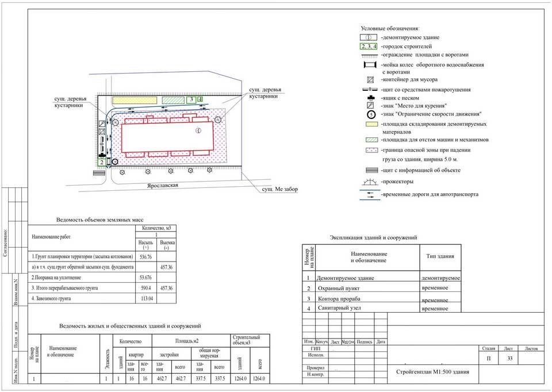
Task: Click the fire shield symbol in legend
Action: tap(371, 90)
